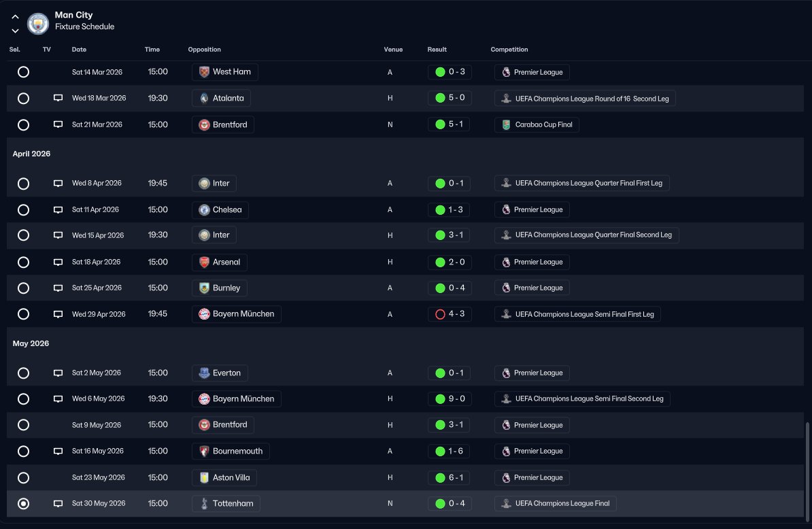The width and height of the screenshot is (812, 529).
Task: Go to previous team with up chevron
Action: [x=15, y=16]
